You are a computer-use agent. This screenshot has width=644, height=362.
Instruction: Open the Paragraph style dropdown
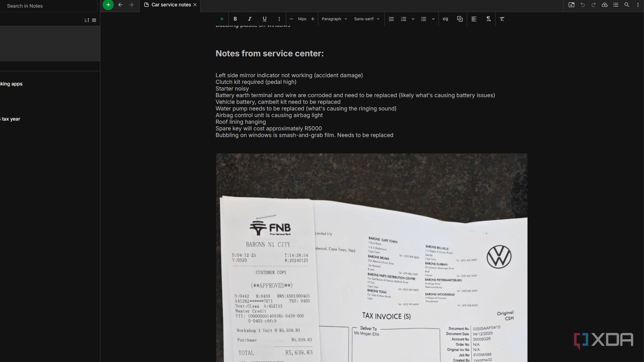tap(334, 19)
